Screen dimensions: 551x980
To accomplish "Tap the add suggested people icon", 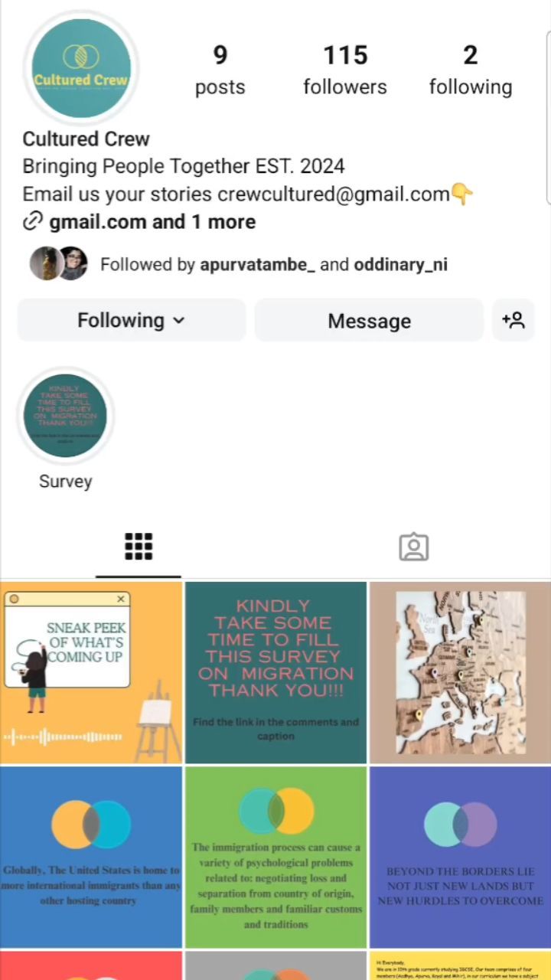I will [513, 320].
